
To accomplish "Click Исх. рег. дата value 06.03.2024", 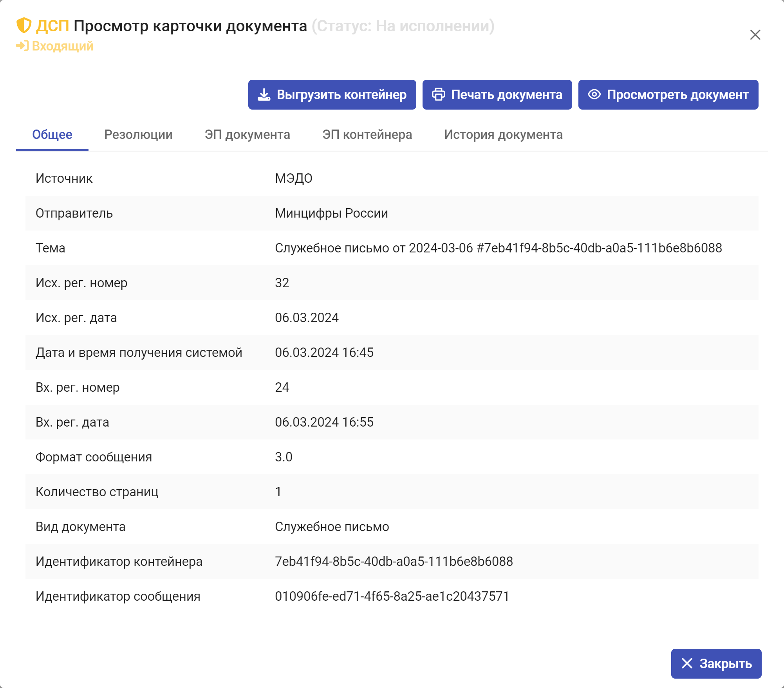I will pyautogui.click(x=307, y=318).
